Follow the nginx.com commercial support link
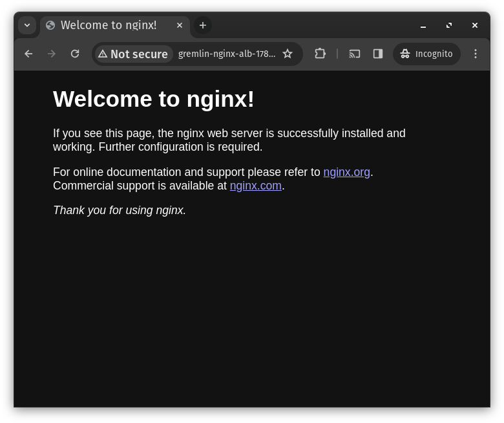Screen dimensions: 504x423 coord(255,186)
